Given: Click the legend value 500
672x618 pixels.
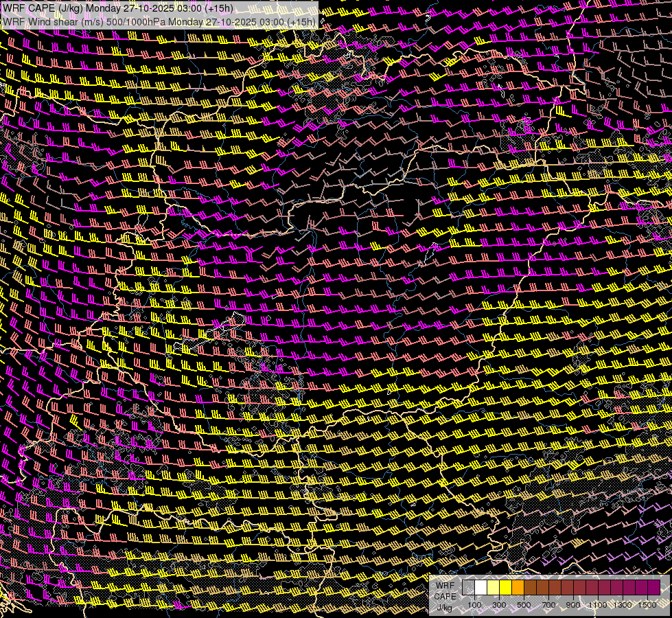Looking at the screenshot, I should point(524,605).
